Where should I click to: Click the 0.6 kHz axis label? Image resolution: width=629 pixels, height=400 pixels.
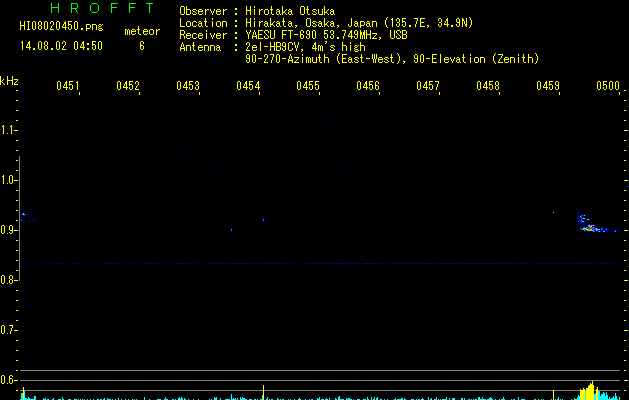point(8,380)
